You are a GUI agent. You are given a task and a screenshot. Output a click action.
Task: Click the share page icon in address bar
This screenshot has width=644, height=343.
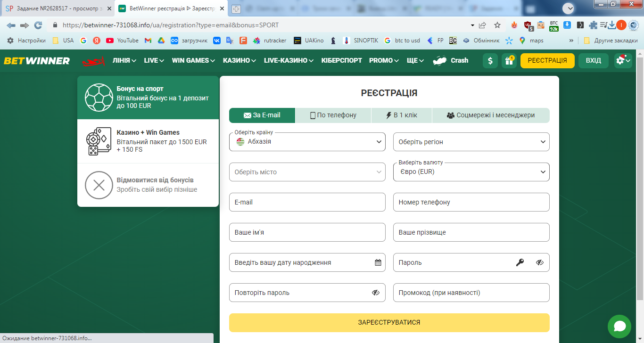click(x=482, y=25)
